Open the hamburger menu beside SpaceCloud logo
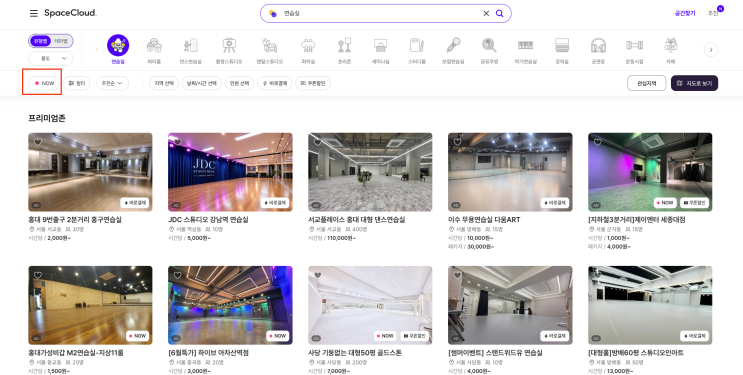The image size is (743, 375). pos(34,13)
